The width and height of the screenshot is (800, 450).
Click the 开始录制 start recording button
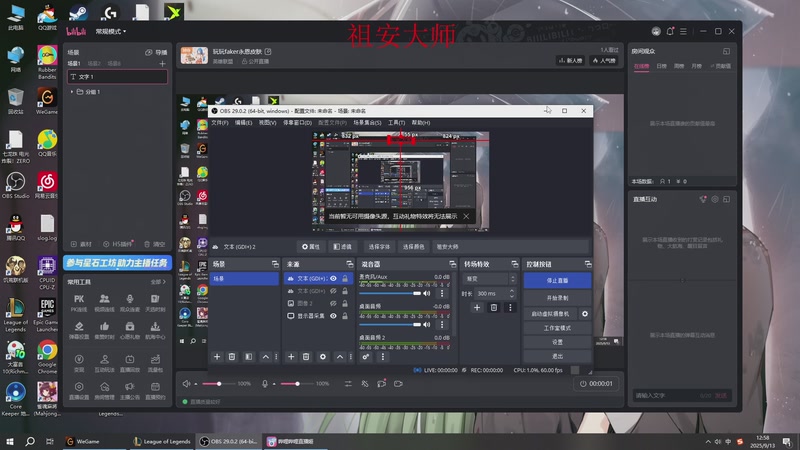(557, 298)
